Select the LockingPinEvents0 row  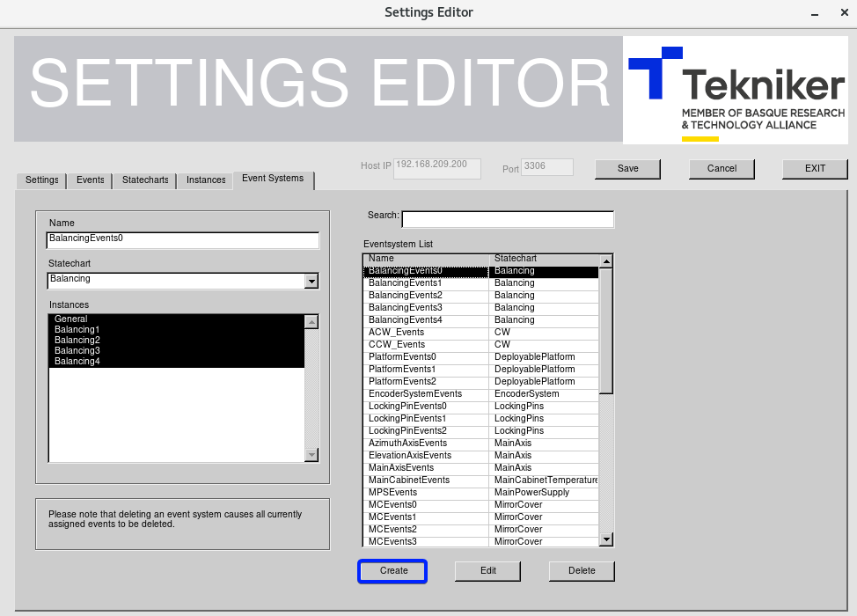click(481, 406)
